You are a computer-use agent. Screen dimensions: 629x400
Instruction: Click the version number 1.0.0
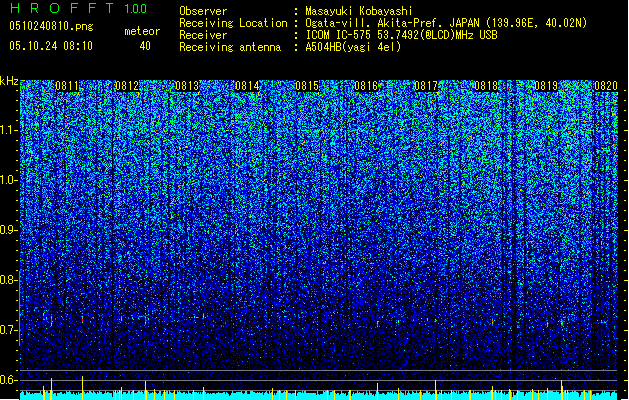(x=135, y=8)
